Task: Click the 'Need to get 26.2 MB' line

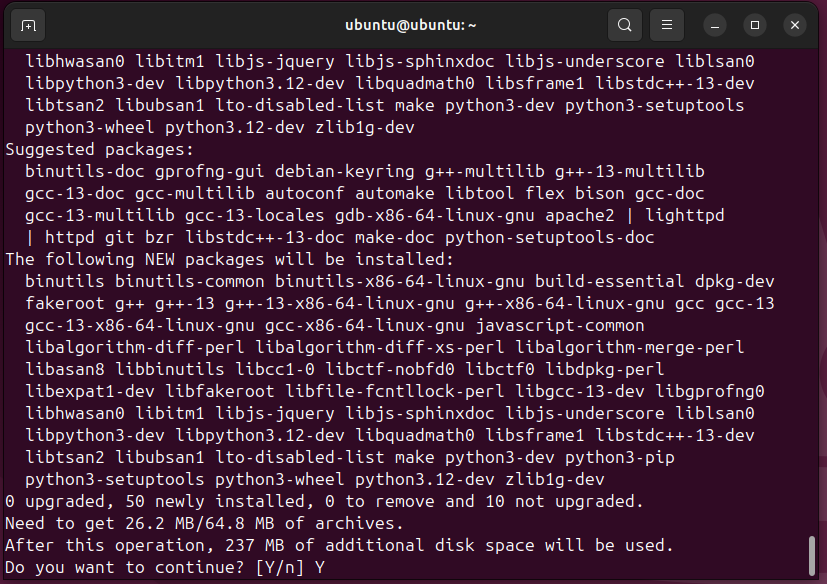Action: [205, 523]
